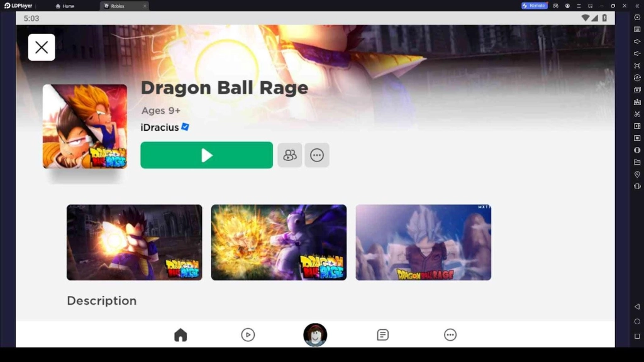Open the invite friends button
Screen dimensions: 644x362
289,155
